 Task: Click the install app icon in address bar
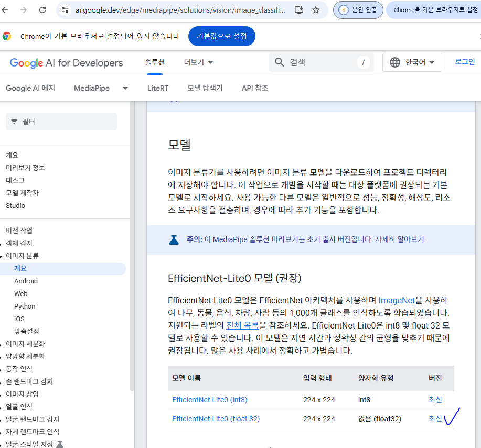[x=299, y=10]
